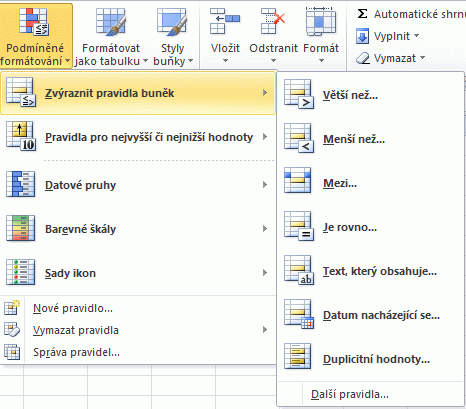Select the Vymazat pravidla menu entry
The width and height of the screenshot is (466, 409).
point(138,330)
